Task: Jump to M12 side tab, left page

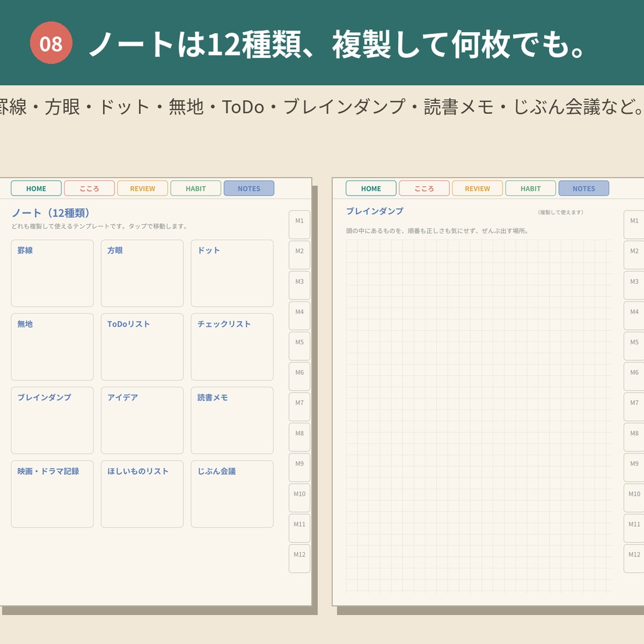Action: 299,558
